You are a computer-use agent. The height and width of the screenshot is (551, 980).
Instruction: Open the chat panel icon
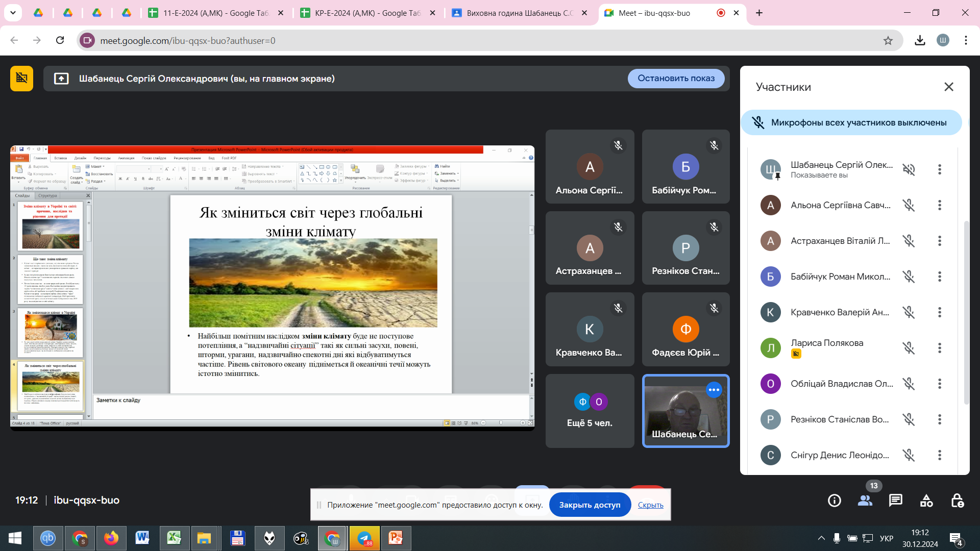pyautogui.click(x=896, y=500)
